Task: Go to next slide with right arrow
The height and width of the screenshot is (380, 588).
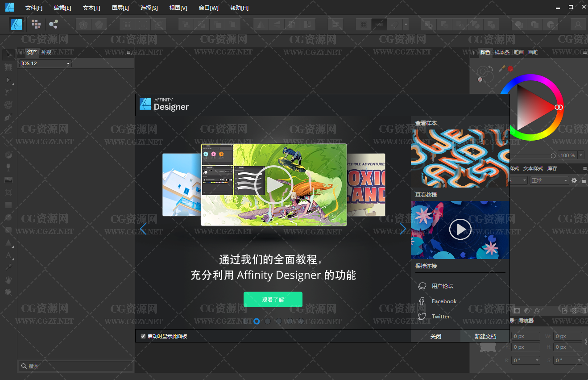Action: [403, 229]
